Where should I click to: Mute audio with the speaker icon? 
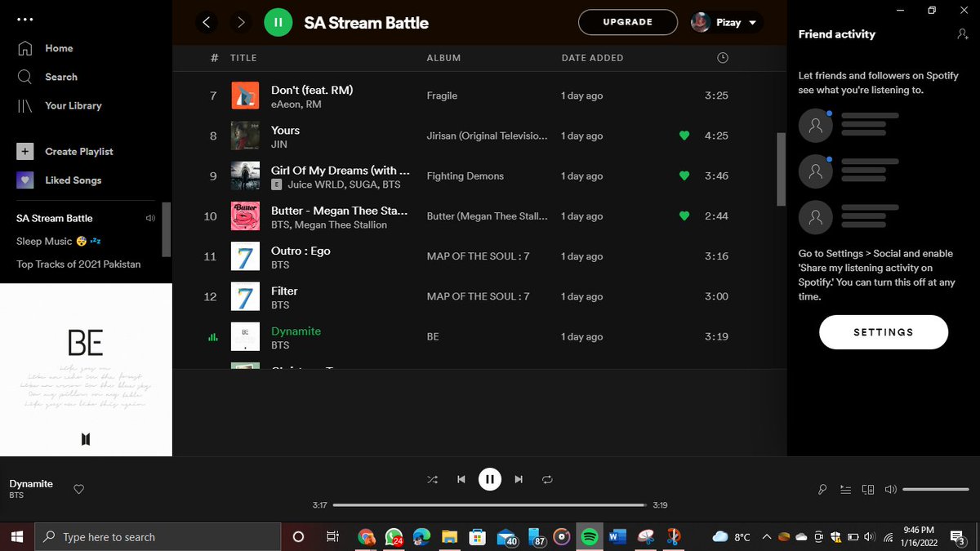[x=890, y=489]
